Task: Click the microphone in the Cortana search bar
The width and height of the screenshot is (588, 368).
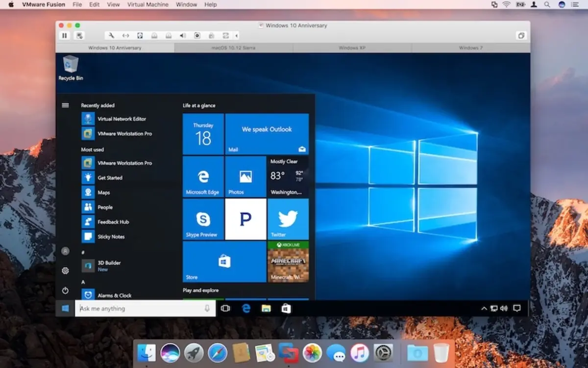Action: tap(207, 308)
